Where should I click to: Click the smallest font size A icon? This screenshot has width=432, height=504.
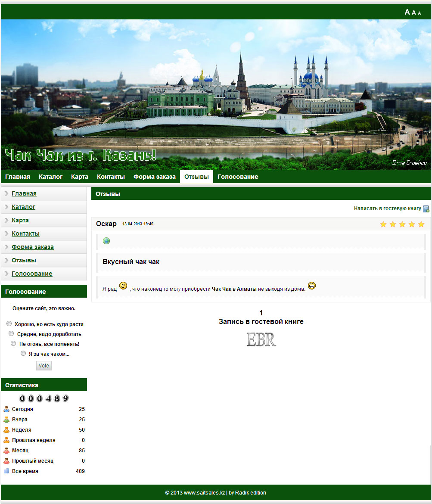point(420,13)
